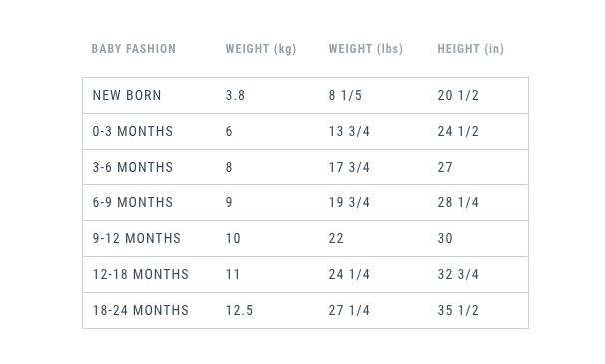605x364 pixels.
Task: Click the 12.5 kg weight cell
Action: 239,310
